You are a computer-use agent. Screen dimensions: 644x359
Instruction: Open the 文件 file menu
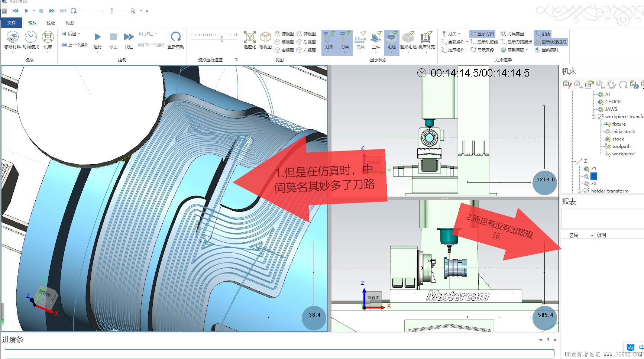[x=12, y=23]
